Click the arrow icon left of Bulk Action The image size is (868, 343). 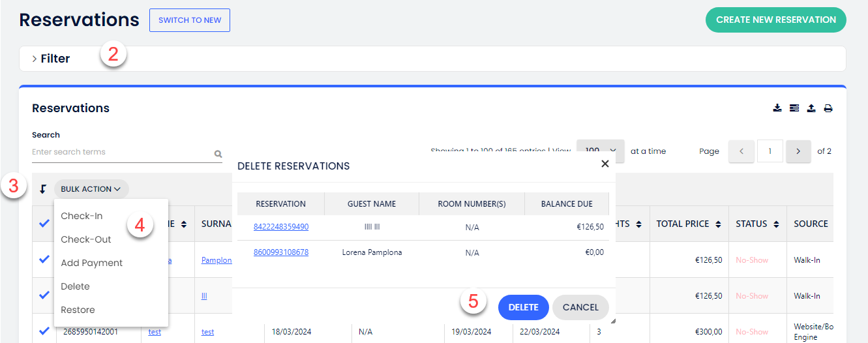(43, 189)
